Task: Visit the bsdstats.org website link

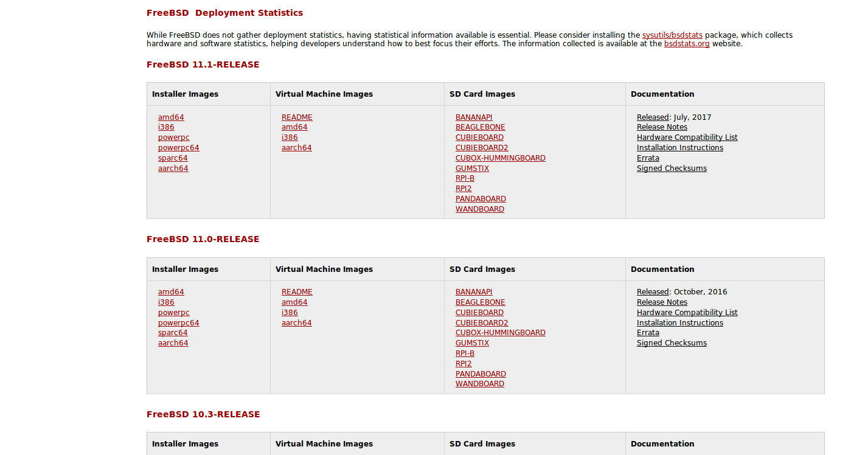Action: click(x=687, y=44)
